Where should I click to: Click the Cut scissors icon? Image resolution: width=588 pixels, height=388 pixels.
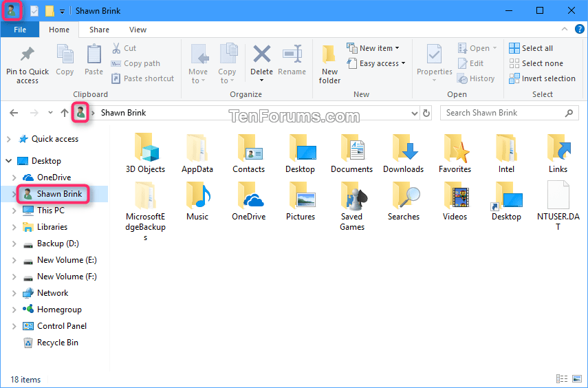click(x=116, y=48)
